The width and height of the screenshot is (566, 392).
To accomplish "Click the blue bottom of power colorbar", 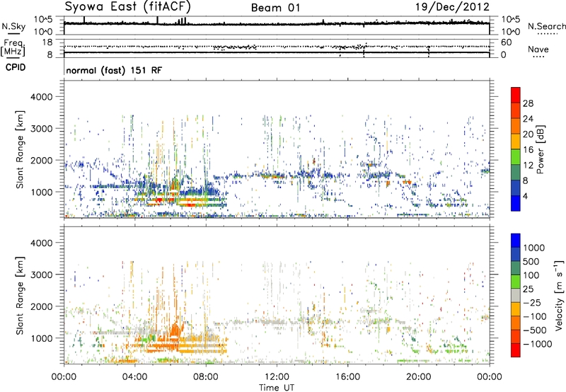I will [516, 203].
